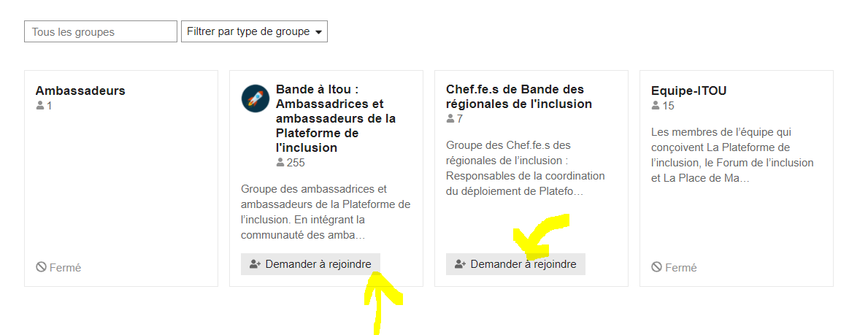Click the Fermé icon on the Ambassadeurs card
The width and height of the screenshot is (868, 335).
[41, 267]
